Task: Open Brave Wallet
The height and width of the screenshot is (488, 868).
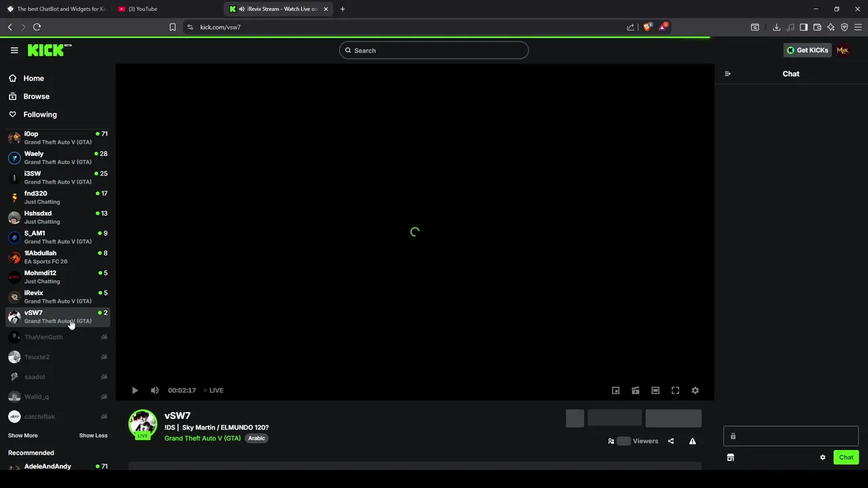Action: tap(817, 27)
